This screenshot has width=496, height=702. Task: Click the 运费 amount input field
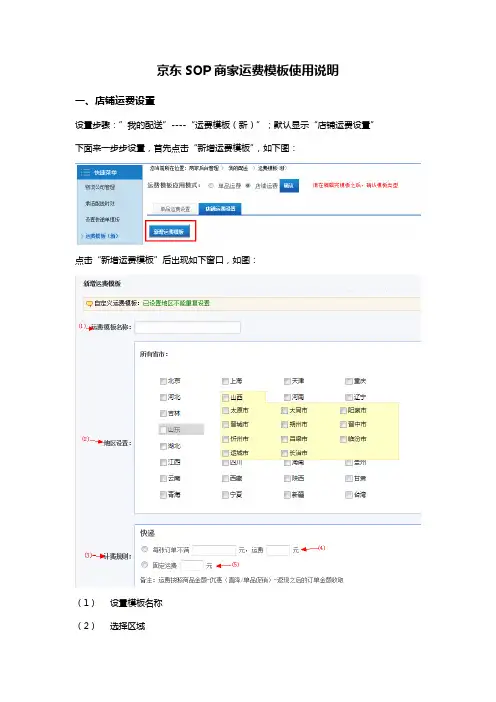pyautogui.click(x=278, y=550)
